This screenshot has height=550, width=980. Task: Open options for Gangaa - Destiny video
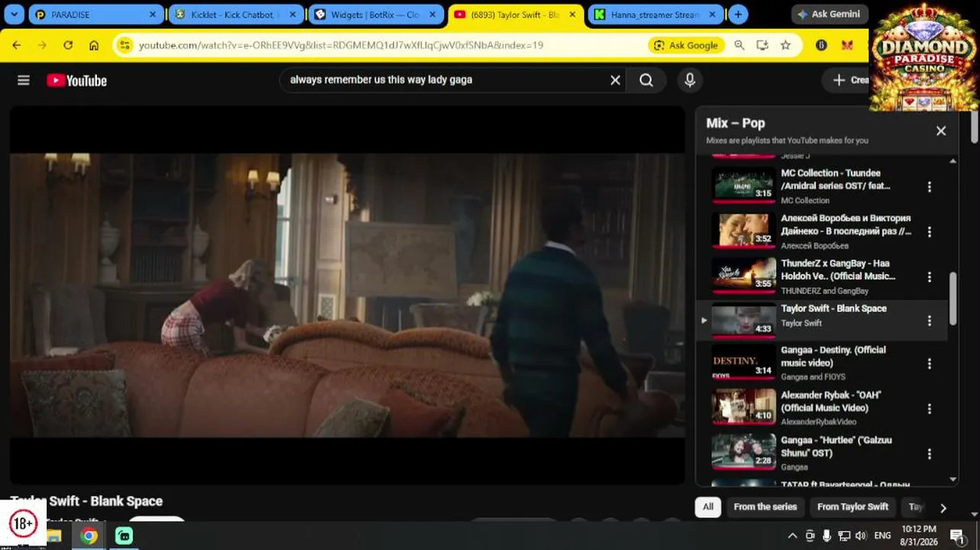[x=929, y=364]
